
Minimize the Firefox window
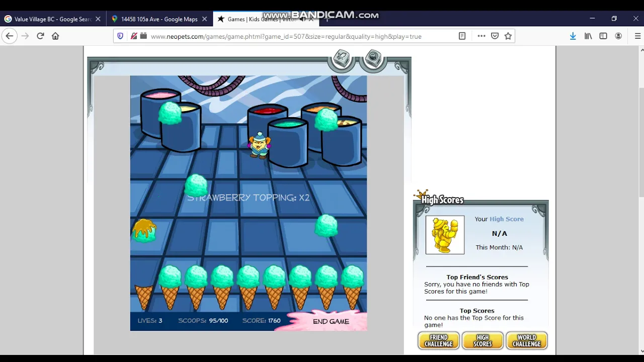click(x=592, y=19)
